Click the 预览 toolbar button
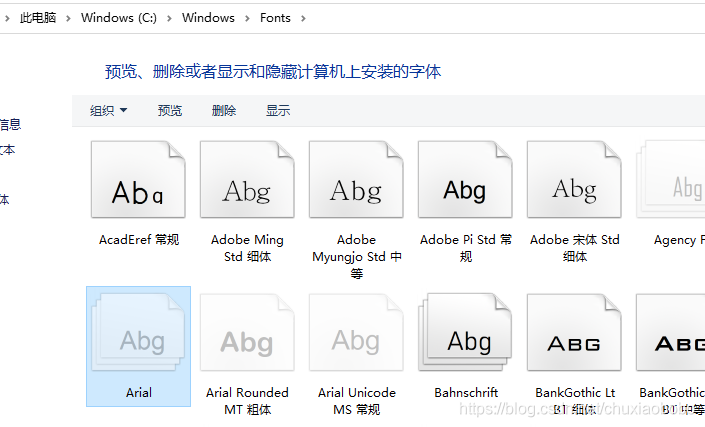The height and width of the screenshot is (427, 705). click(x=170, y=111)
